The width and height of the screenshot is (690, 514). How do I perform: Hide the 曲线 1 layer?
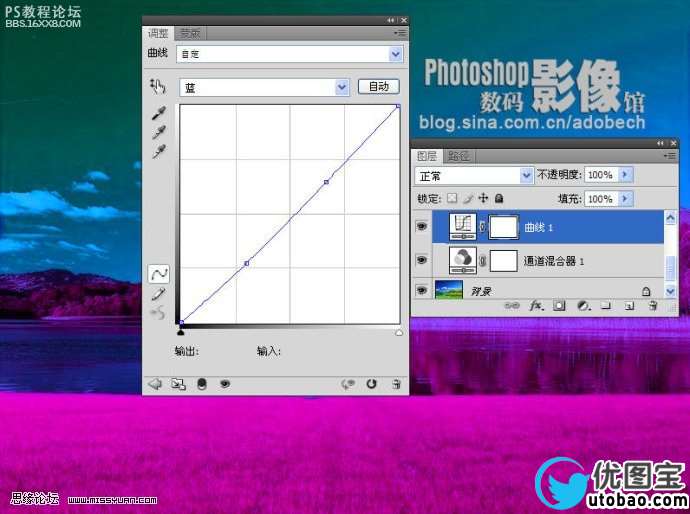point(422,226)
